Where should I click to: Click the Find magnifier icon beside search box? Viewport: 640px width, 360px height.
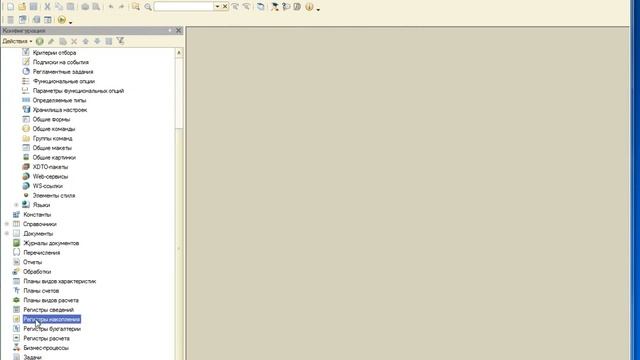(148, 7)
